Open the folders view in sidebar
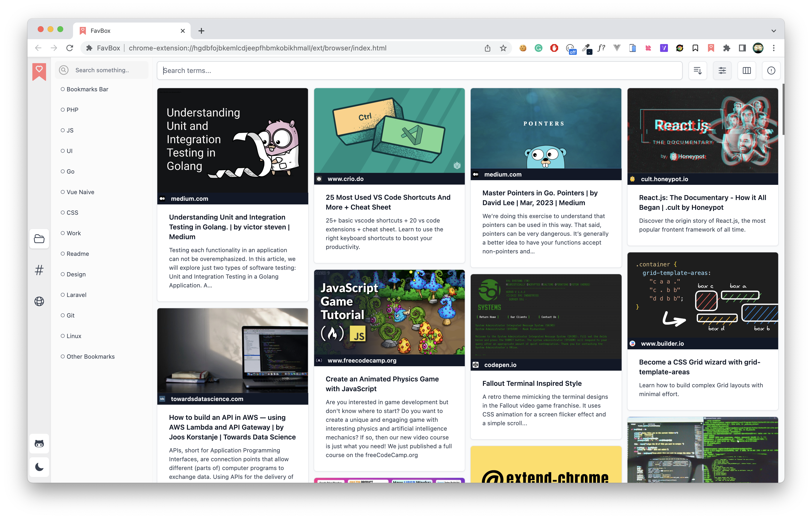 tap(39, 239)
